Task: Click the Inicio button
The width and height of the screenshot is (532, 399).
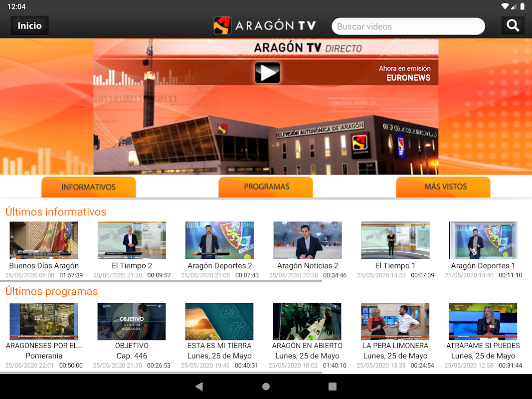Action: [x=29, y=25]
